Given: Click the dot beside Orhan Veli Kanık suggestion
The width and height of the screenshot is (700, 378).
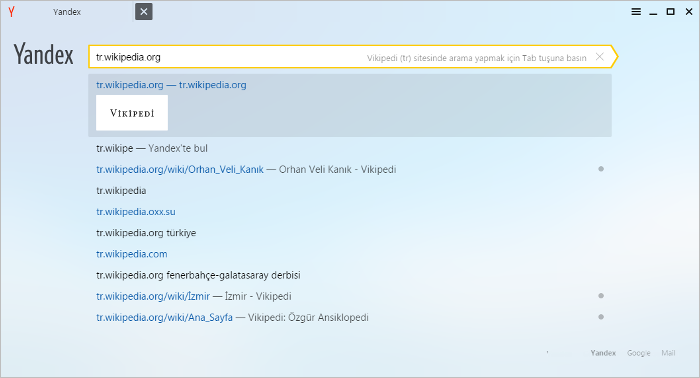Looking at the screenshot, I should click(601, 169).
